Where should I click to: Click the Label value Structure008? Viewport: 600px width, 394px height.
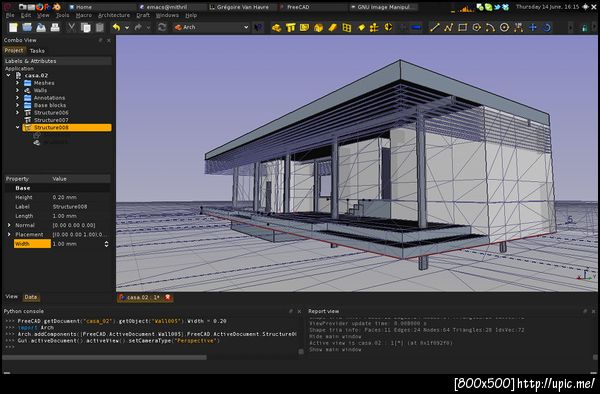pos(70,207)
